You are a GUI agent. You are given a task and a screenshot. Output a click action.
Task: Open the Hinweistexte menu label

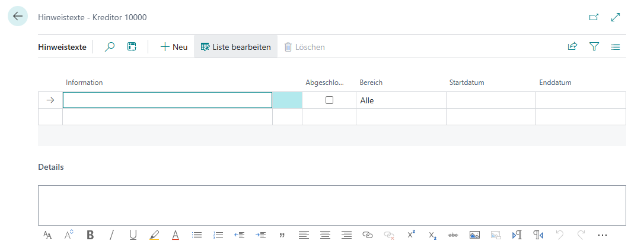pyautogui.click(x=62, y=47)
